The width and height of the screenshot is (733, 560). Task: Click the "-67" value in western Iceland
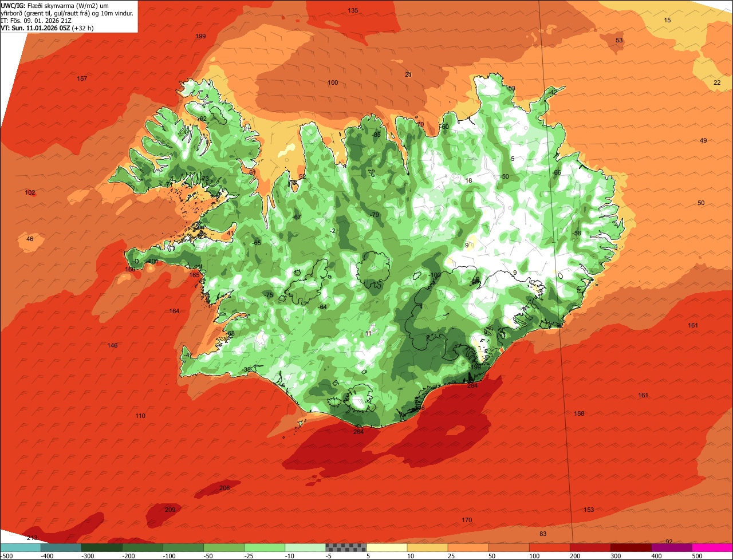pos(296,217)
